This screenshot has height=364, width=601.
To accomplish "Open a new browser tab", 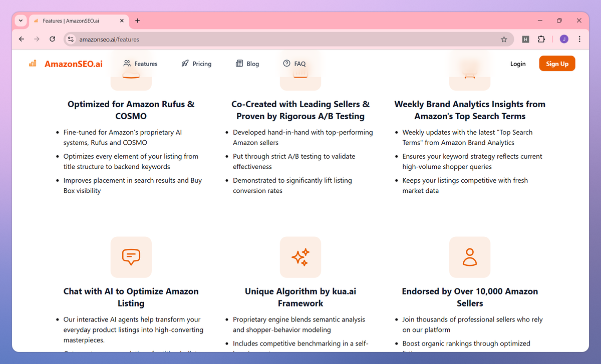I will click(137, 21).
